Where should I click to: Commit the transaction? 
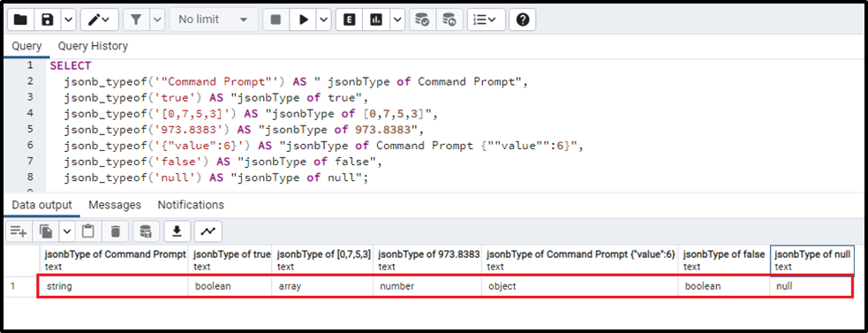click(x=422, y=19)
